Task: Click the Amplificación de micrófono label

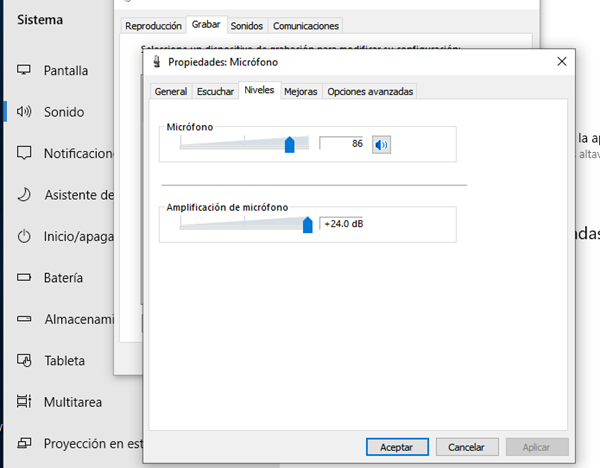Action: click(227, 207)
